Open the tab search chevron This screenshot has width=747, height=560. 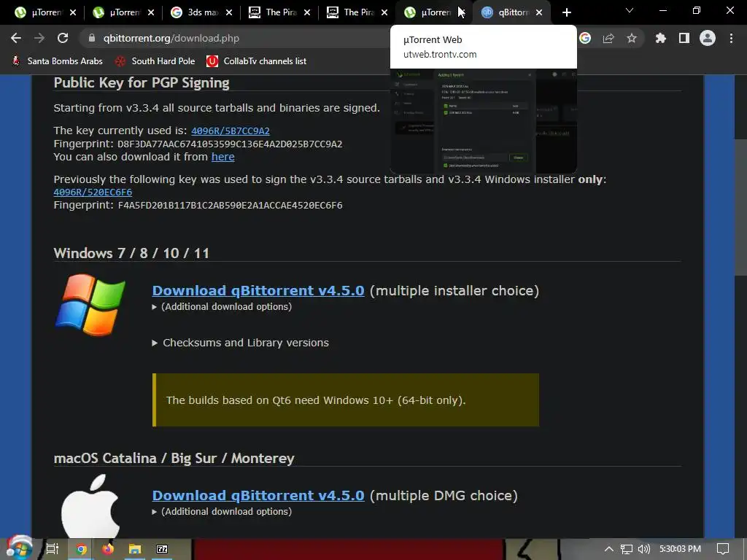(x=630, y=10)
